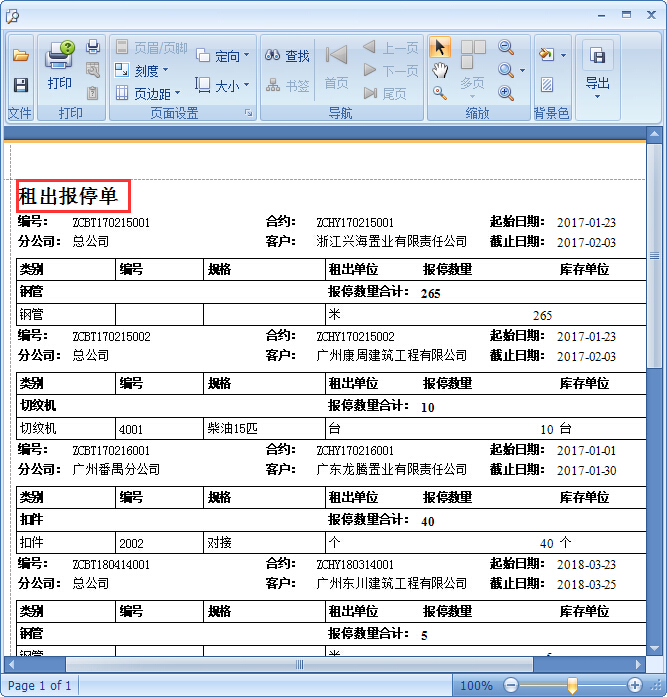This screenshot has height=697, width=667.
Task: Click the plus button beside zoom slider
Action: pos(634,685)
